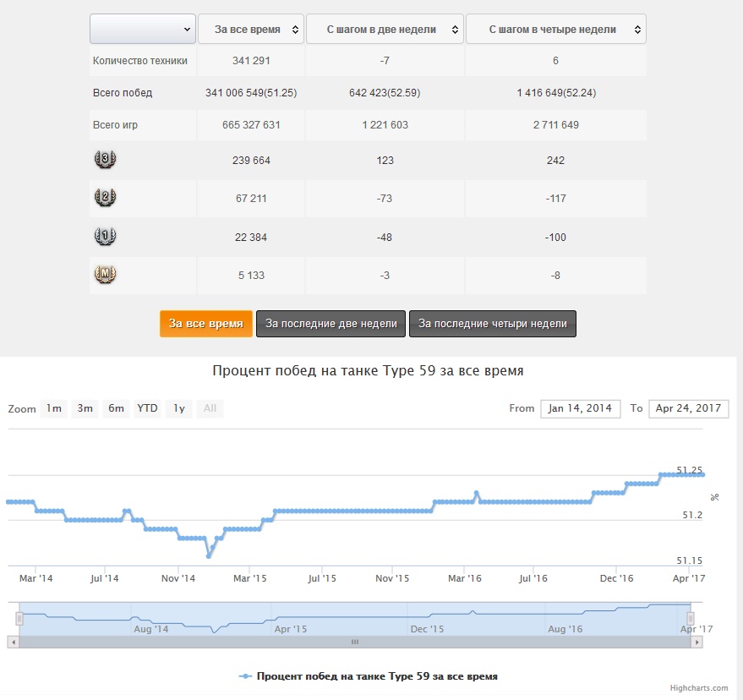Set chart zoom to 1m
The height and width of the screenshot is (700, 743).
[54, 408]
